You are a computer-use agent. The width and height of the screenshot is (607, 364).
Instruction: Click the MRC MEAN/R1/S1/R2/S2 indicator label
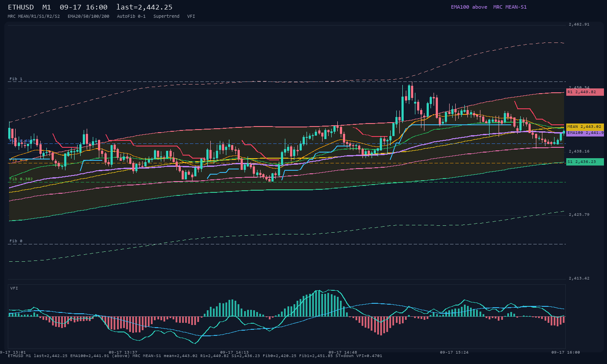(34, 16)
